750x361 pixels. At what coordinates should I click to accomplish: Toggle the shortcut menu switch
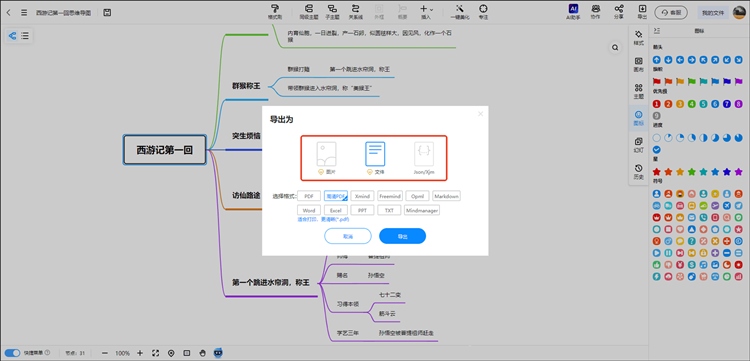(x=12, y=353)
